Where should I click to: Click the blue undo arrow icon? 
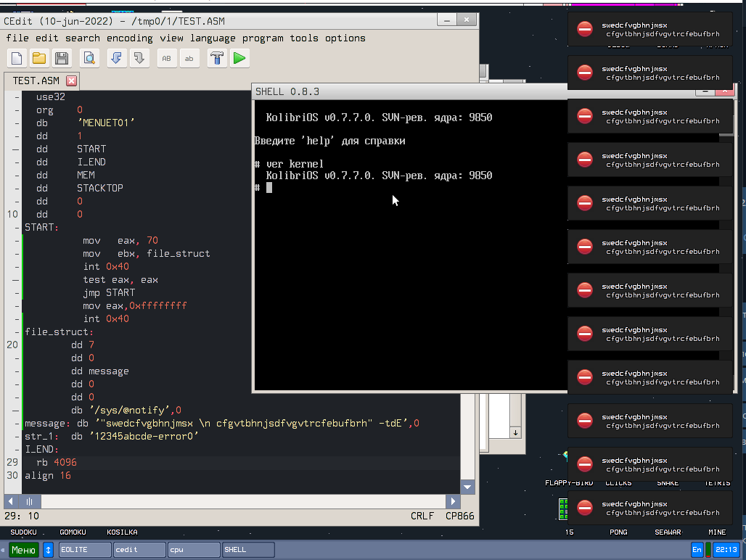(x=116, y=58)
